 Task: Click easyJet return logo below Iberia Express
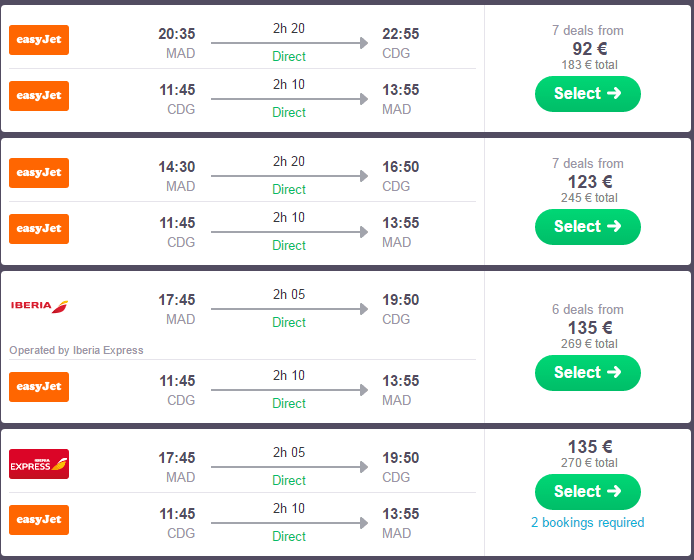pyautogui.click(x=39, y=520)
